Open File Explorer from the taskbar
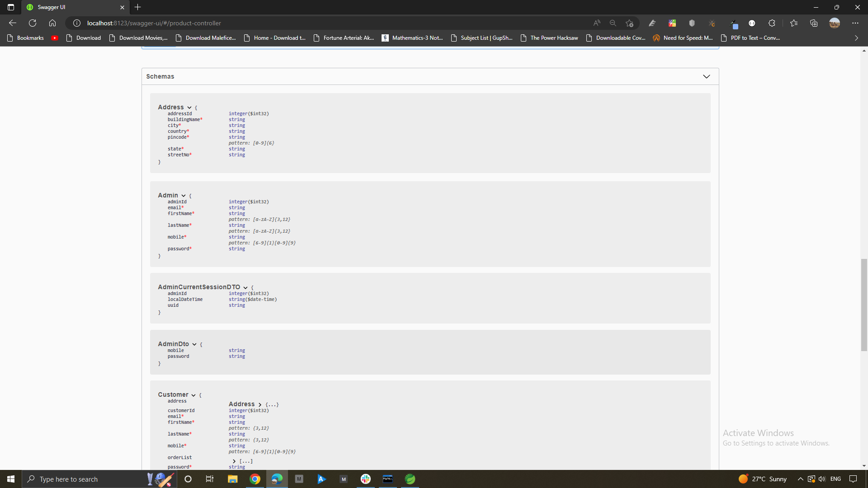The width and height of the screenshot is (868, 488). pos(232,479)
